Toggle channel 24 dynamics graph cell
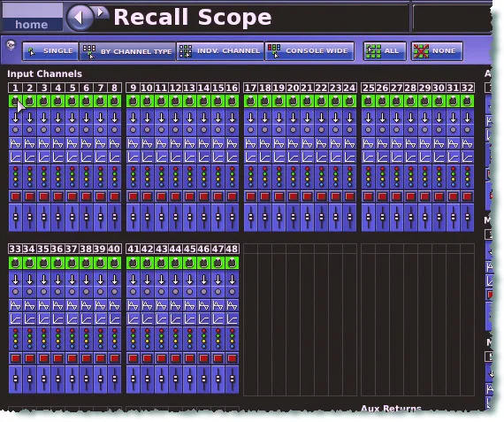 350,157
